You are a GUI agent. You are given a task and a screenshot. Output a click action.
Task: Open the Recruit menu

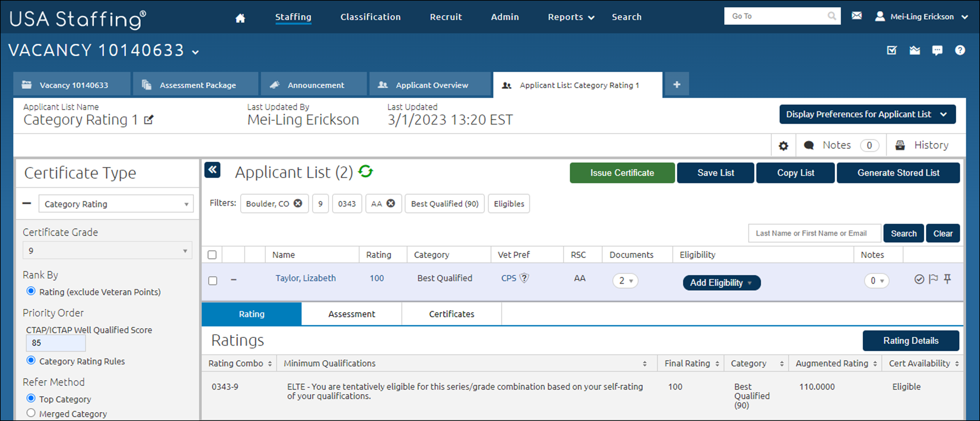click(x=446, y=17)
